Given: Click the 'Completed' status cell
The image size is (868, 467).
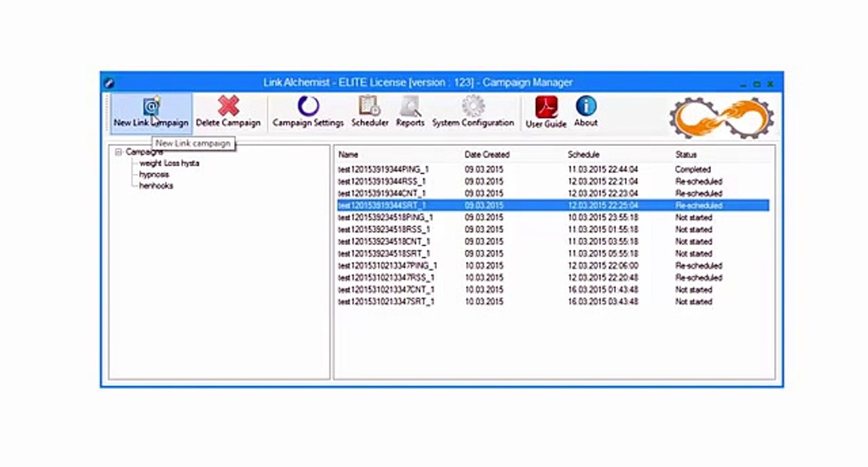Looking at the screenshot, I should [x=693, y=169].
